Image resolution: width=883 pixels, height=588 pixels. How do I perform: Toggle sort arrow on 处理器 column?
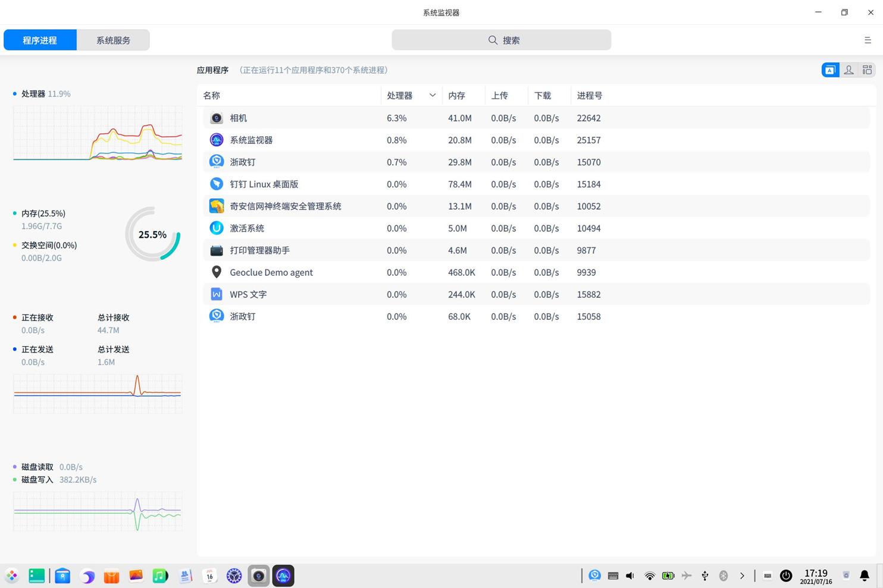[x=433, y=95]
